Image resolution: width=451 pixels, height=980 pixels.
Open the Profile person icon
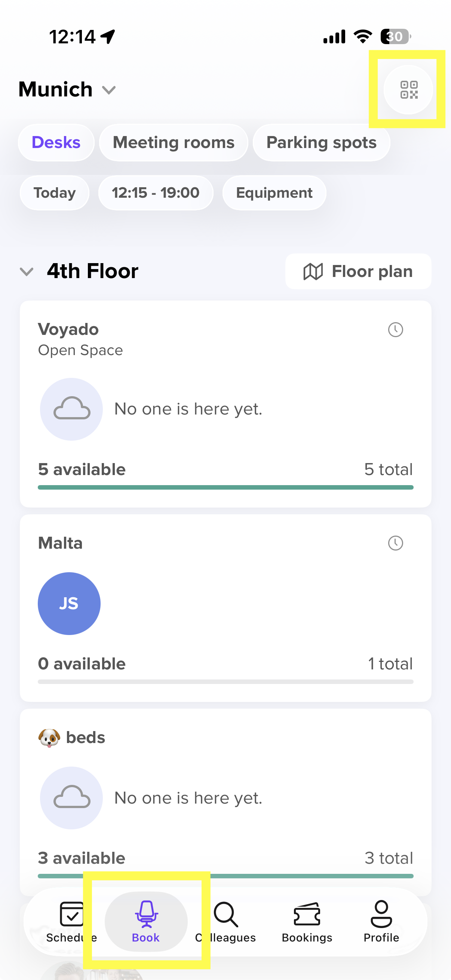coord(381,914)
